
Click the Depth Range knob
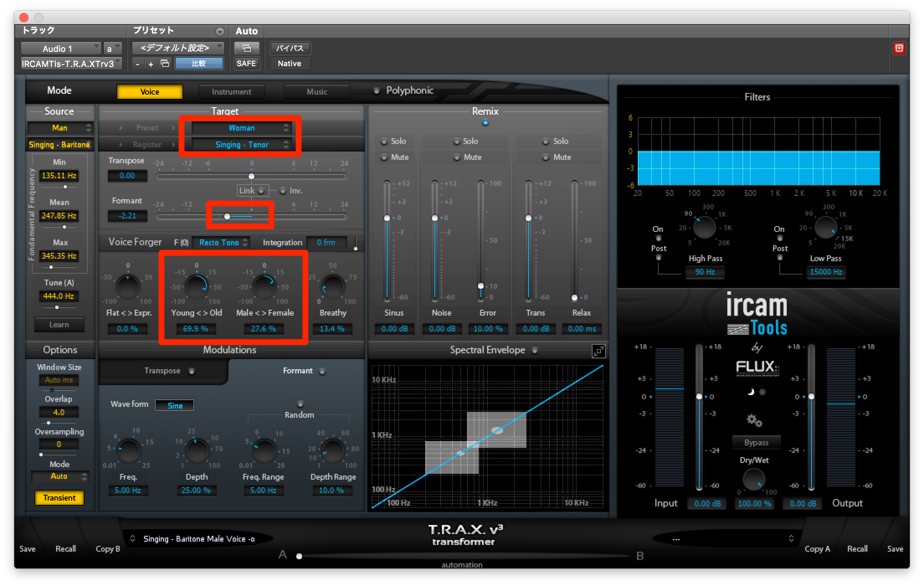point(333,450)
